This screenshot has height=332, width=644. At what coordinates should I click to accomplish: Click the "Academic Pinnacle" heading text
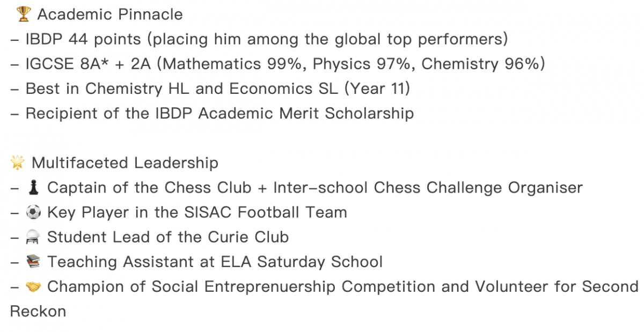point(110,14)
